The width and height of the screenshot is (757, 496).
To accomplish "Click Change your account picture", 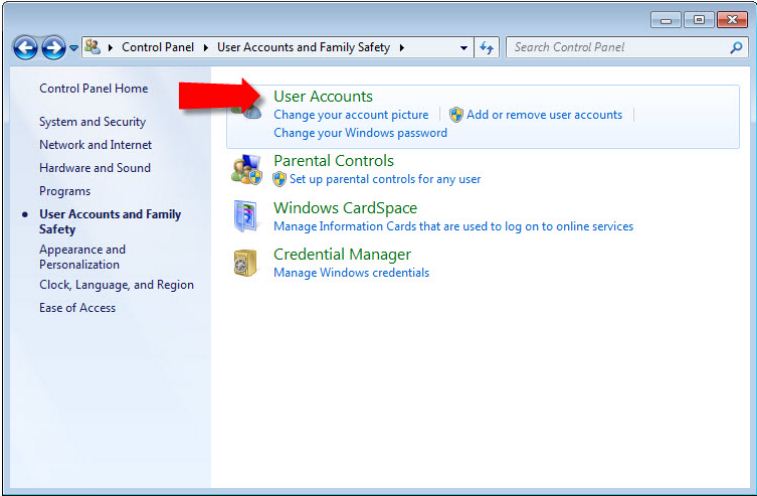I will pos(351,115).
